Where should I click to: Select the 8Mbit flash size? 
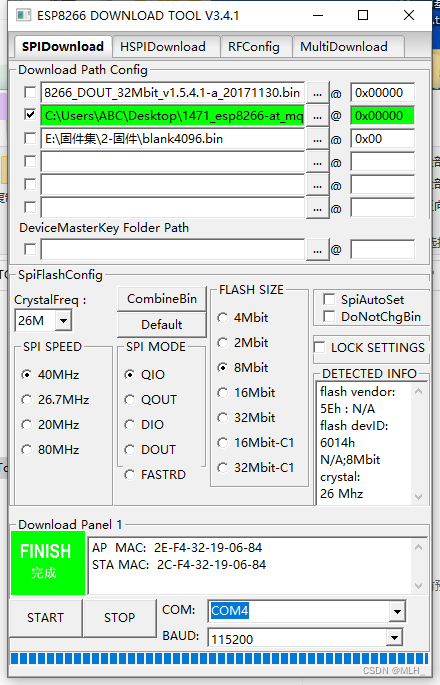coord(243,367)
